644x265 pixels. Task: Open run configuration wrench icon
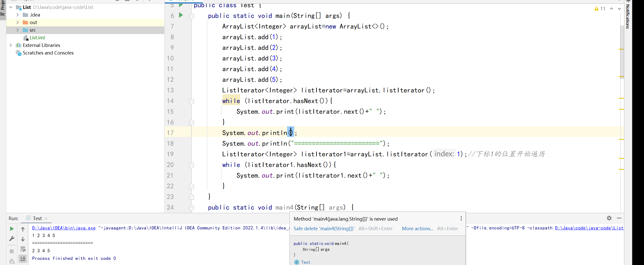click(x=12, y=239)
